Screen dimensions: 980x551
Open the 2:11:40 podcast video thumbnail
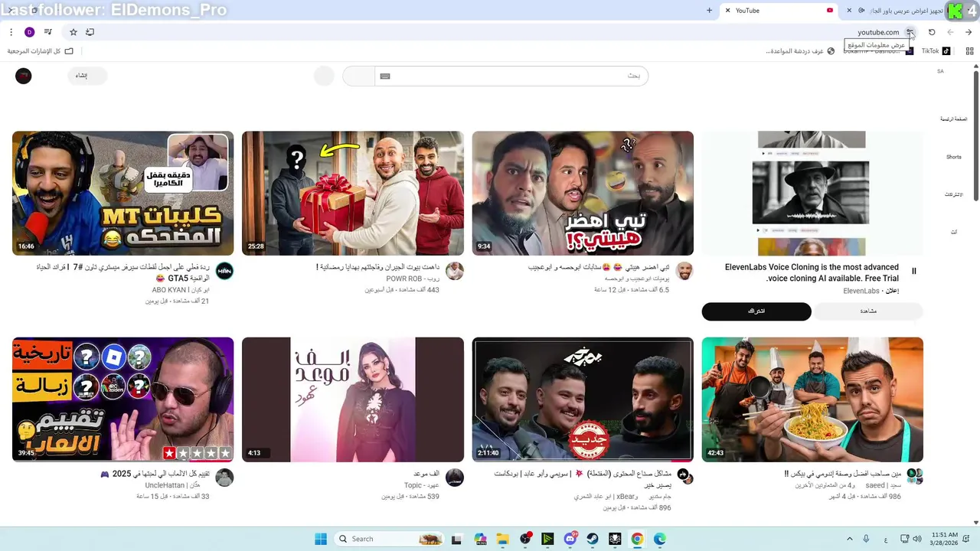point(583,399)
